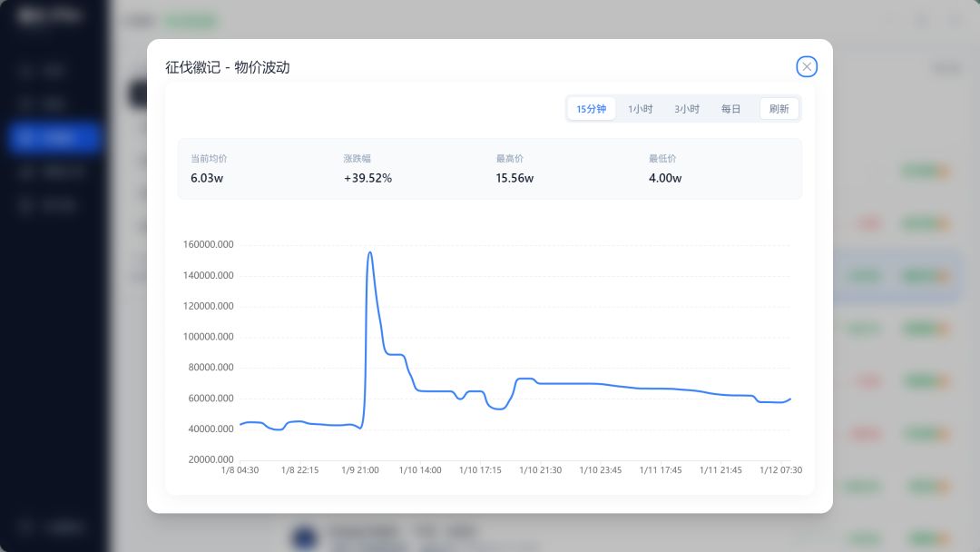Click the line's final point at 1/12 07:30
Image resolution: width=980 pixels, height=552 pixels.
click(789, 399)
